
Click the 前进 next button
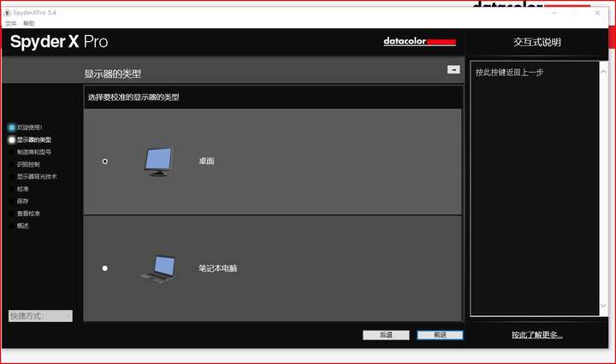440,335
